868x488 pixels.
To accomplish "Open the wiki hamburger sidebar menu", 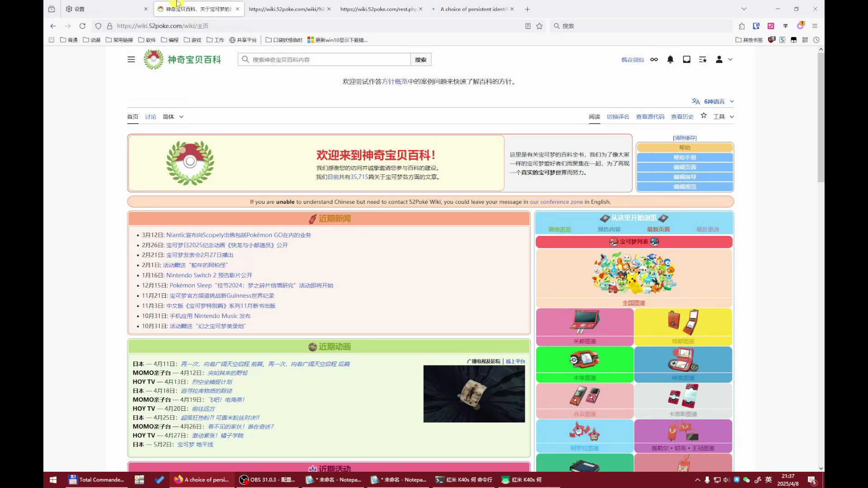I will click(131, 59).
